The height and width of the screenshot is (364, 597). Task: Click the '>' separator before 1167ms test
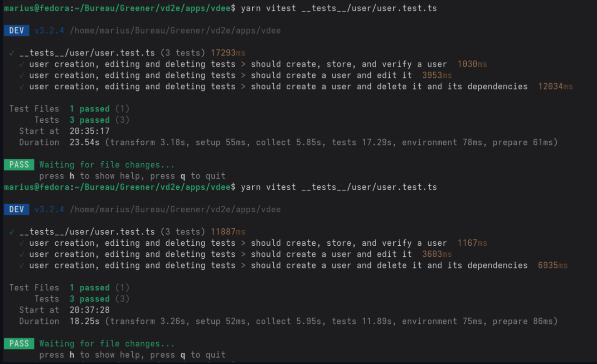pos(243,243)
